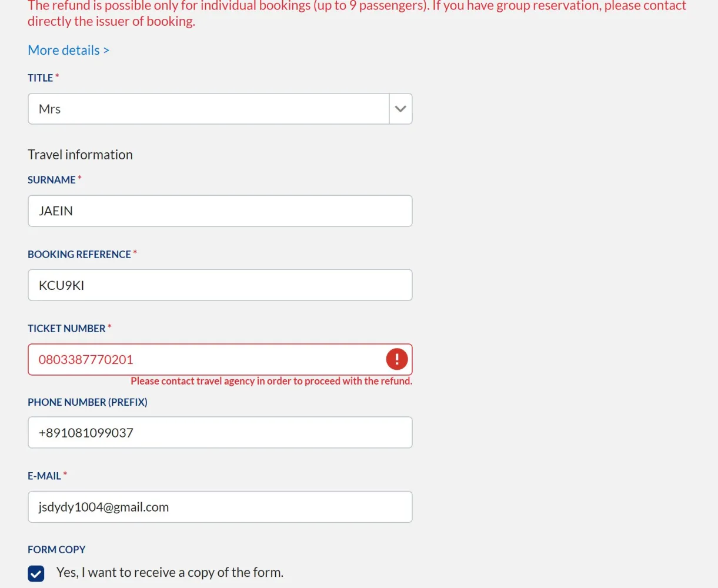This screenshot has height=588, width=718.
Task: Uncheck the Form Copy checkbox
Action: 36,573
